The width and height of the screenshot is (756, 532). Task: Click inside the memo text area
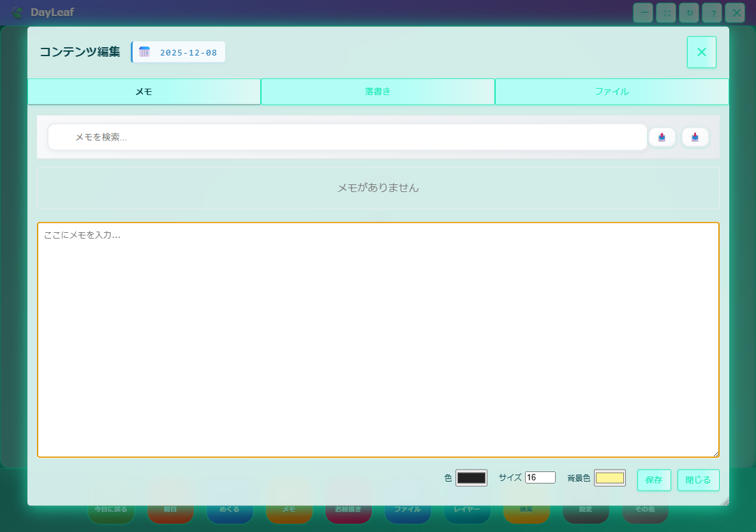click(378, 338)
